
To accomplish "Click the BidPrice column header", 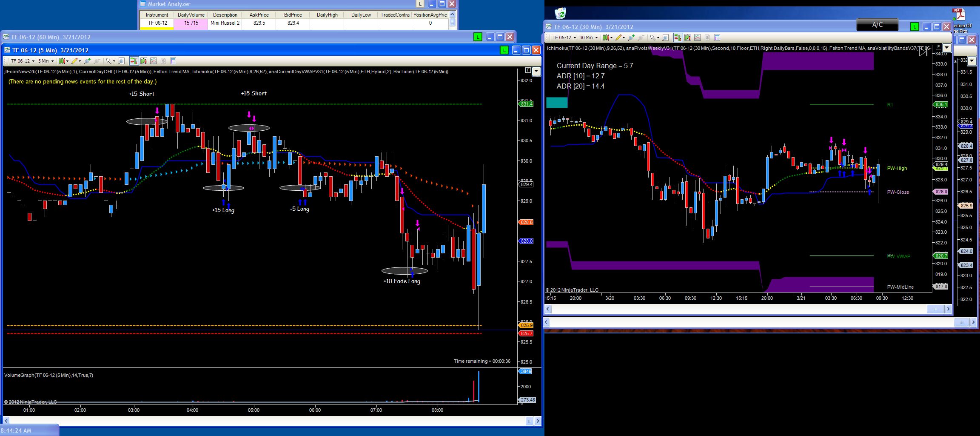I will click(x=293, y=15).
